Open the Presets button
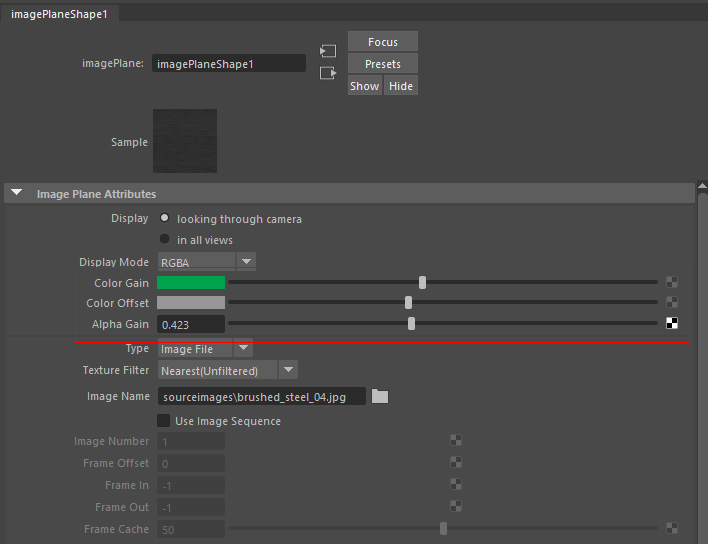Screen dimensions: 708x544 click(x=382, y=64)
